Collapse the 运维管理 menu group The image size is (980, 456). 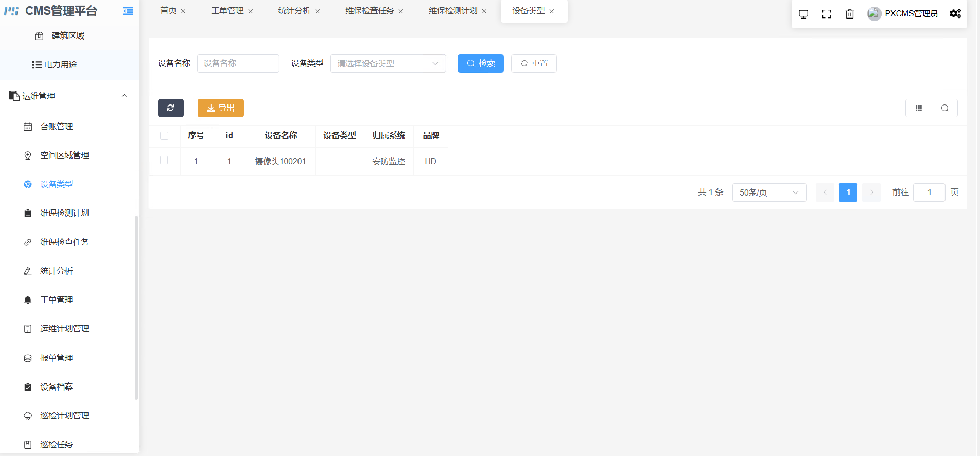click(x=69, y=96)
